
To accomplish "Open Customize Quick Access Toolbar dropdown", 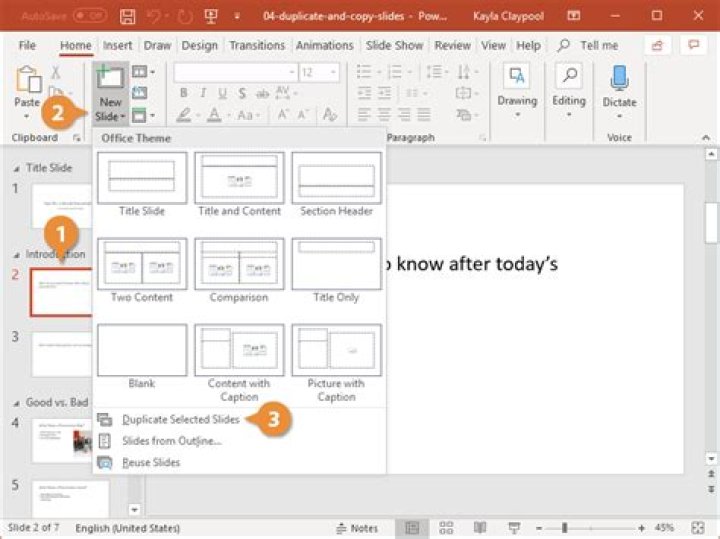I will point(237,17).
